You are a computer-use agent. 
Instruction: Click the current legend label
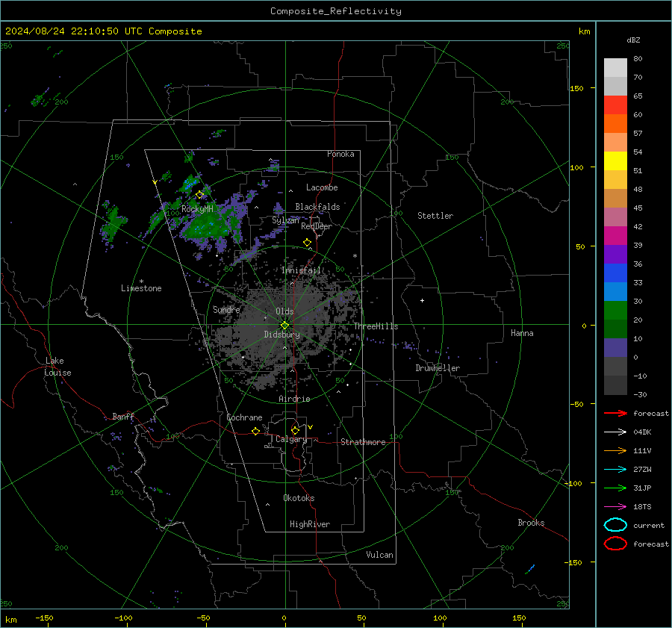[x=649, y=526]
